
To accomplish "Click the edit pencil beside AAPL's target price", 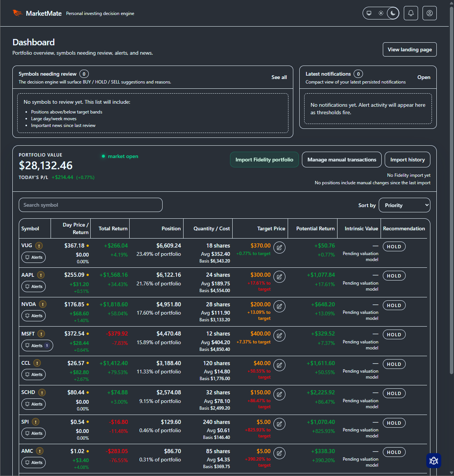I will (x=279, y=277).
